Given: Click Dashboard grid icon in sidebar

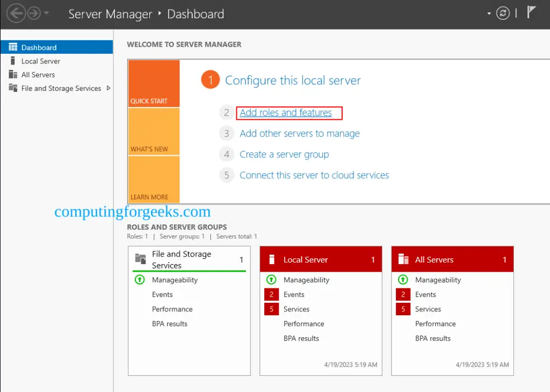Looking at the screenshot, I should tap(13, 47).
